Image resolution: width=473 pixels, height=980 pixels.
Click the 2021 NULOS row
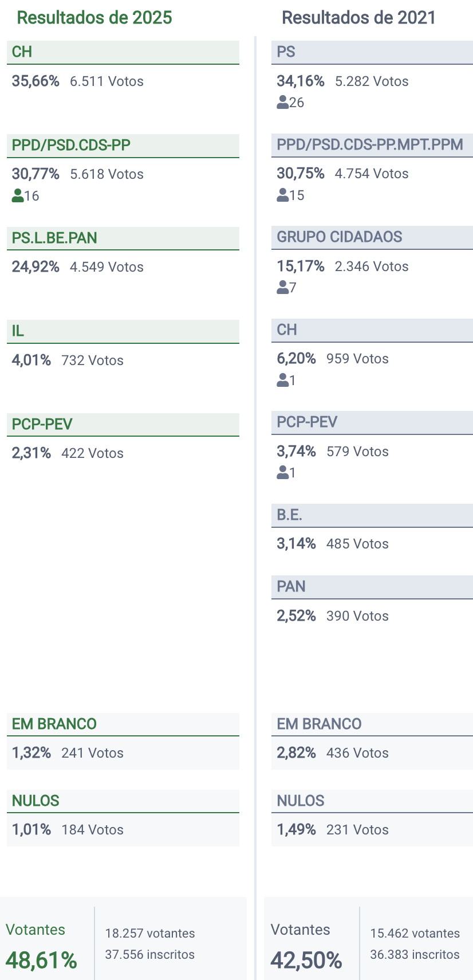[x=372, y=801]
